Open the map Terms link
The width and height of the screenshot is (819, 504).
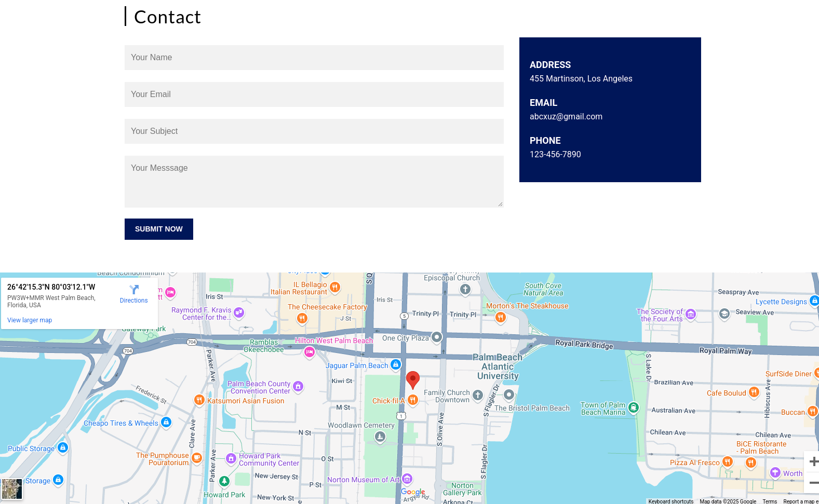[770, 501]
